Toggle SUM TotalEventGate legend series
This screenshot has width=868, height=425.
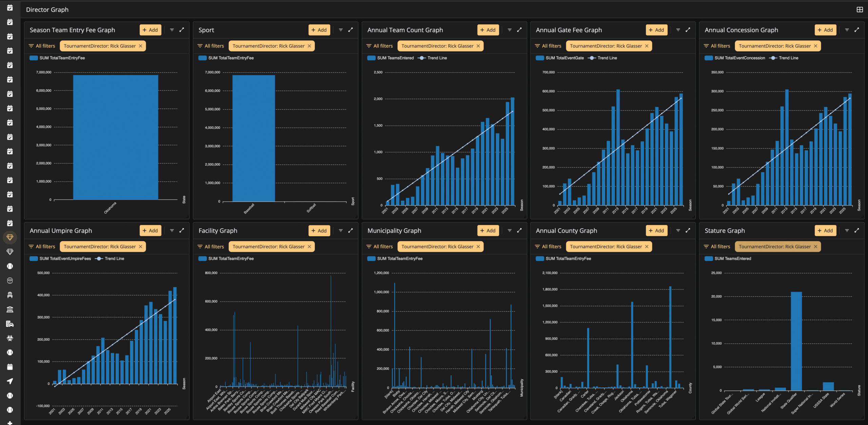pyautogui.click(x=560, y=58)
